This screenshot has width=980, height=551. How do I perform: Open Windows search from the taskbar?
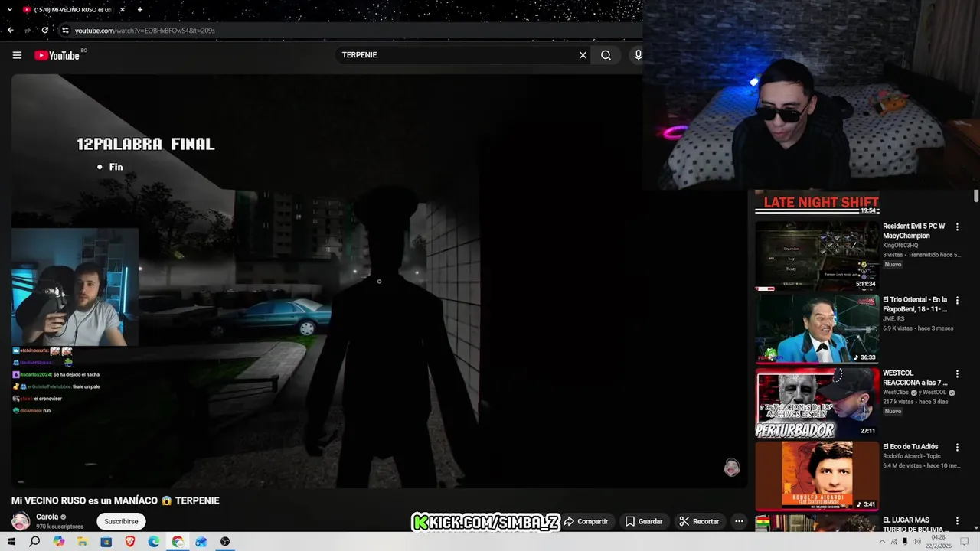34,542
